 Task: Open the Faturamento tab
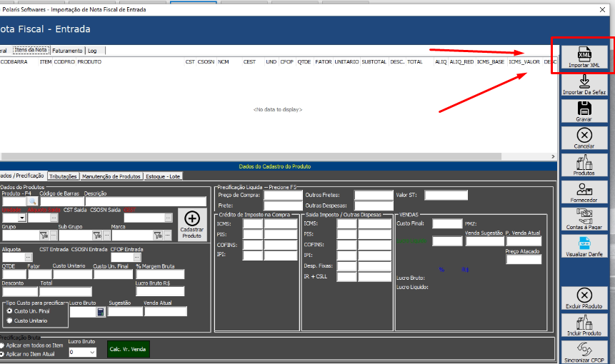(67, 51)
